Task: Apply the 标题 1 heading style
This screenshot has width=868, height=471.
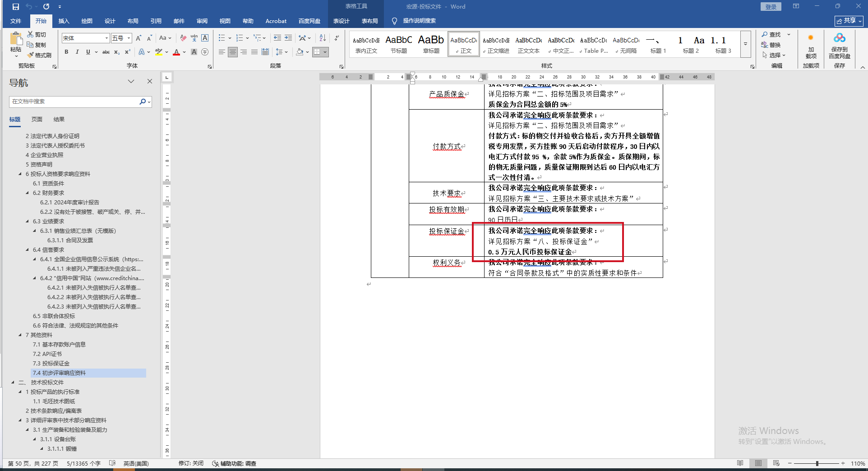Action: [658, 44]
